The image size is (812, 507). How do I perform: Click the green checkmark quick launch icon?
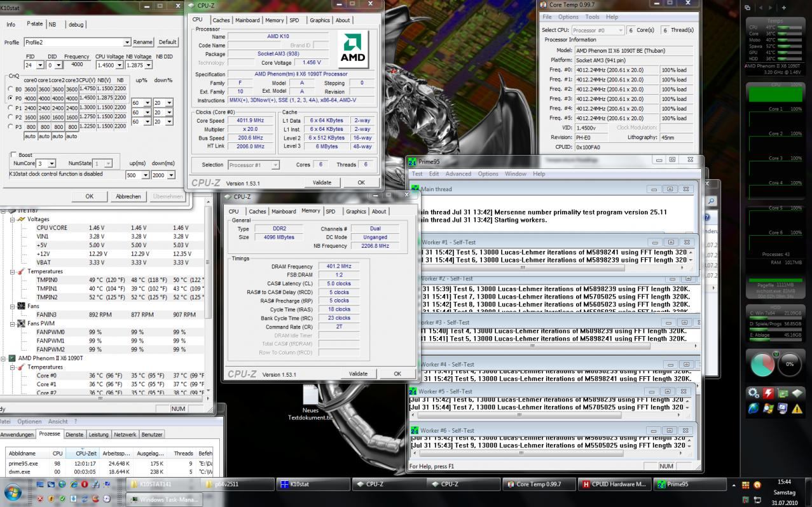click(62, 499)
